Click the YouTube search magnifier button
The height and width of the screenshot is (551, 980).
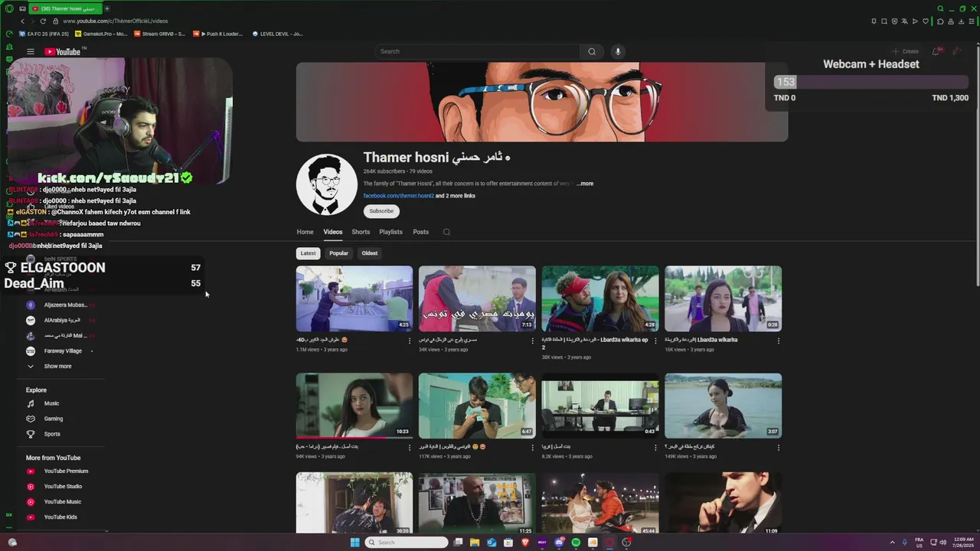(591, 51)
